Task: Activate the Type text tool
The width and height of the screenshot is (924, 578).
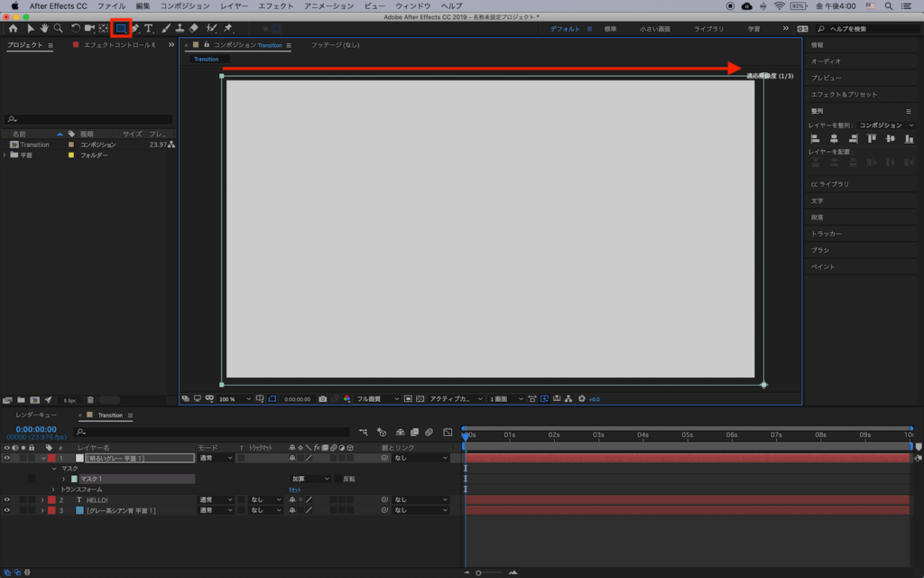Action: (149, 29)
